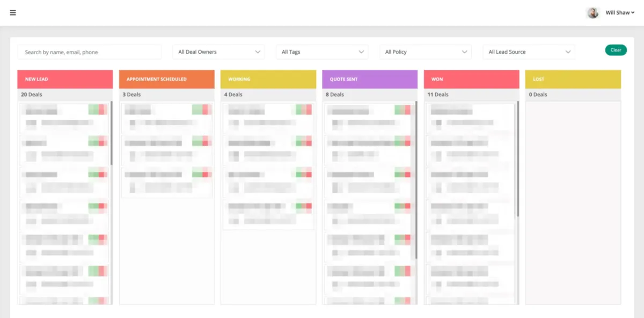644x318 pixels.
Task: Click the Won column scrollbar
Action: [x=518, y=158]
